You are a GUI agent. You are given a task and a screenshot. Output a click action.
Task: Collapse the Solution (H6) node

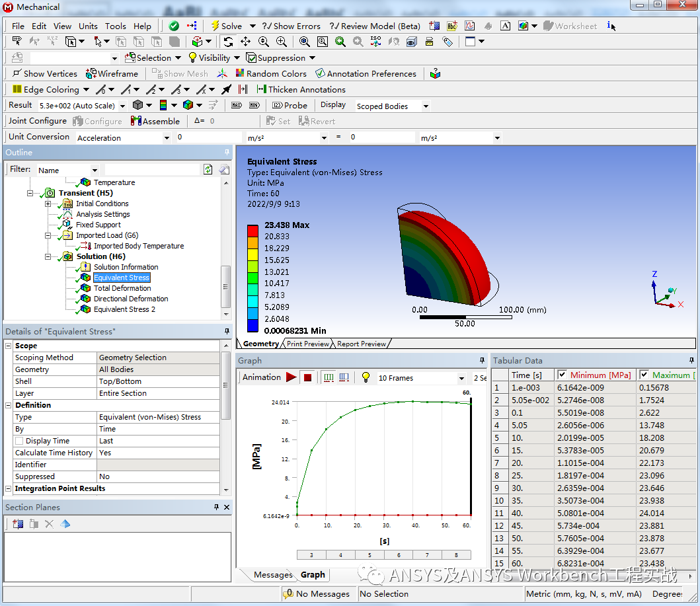[48, 256]
